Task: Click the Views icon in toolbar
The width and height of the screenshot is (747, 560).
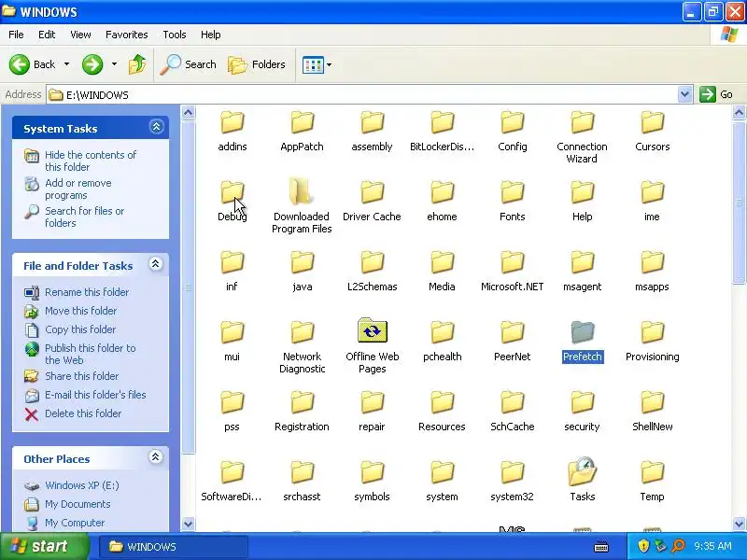Action: [x=313, y=64]
